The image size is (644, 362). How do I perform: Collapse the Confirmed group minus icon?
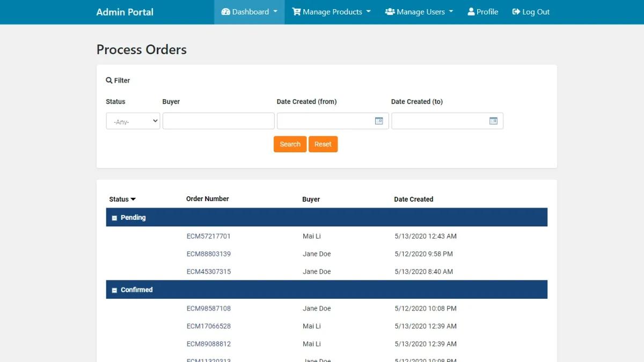[x=114, y=290]
